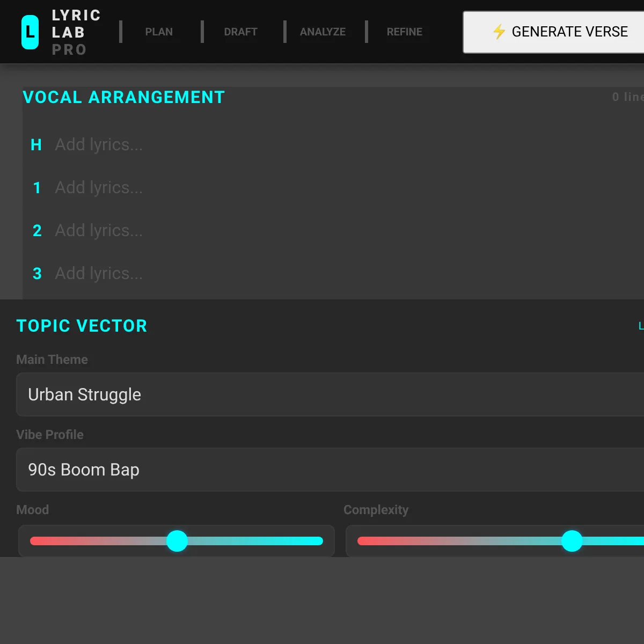This screenshot has height=644, width=644.
Task: Click the Complexity slider handle
Action: (572, 541)
